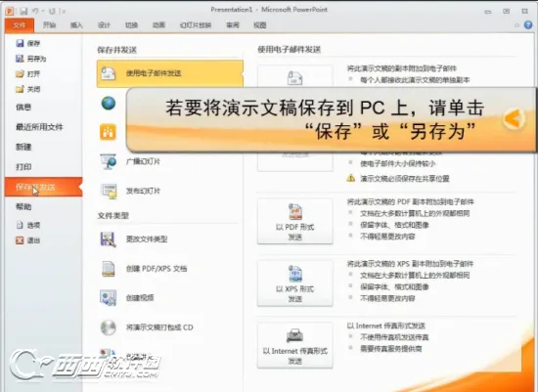Click the 创建视频 icon
This screenshot has height=392, width=538.
[x=108, y=298]
